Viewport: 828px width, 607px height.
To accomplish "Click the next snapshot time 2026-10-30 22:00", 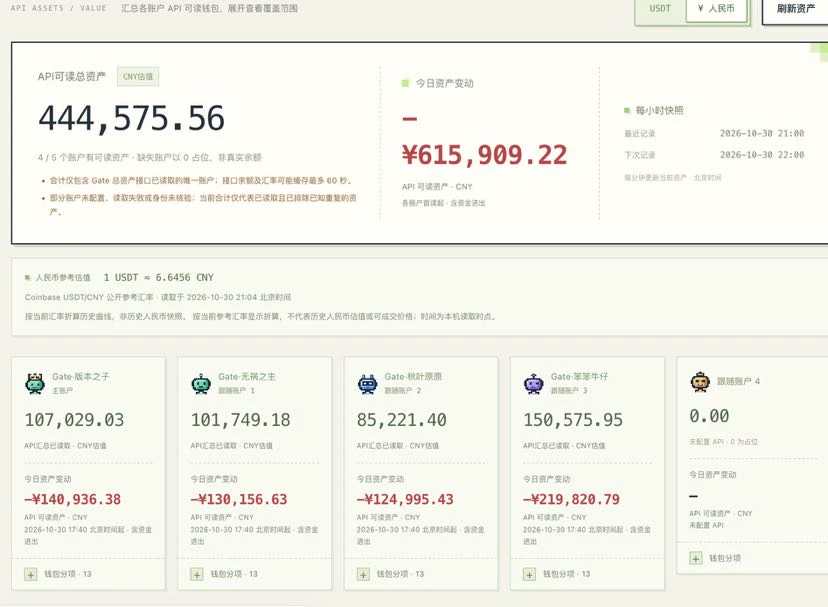I will pyautogui.click(x=761, y=155).
